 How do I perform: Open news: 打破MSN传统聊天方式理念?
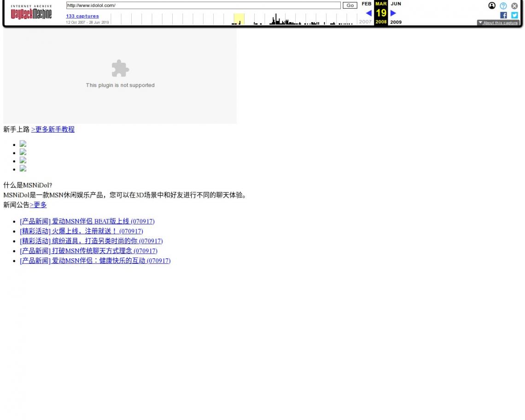[88, 251]
